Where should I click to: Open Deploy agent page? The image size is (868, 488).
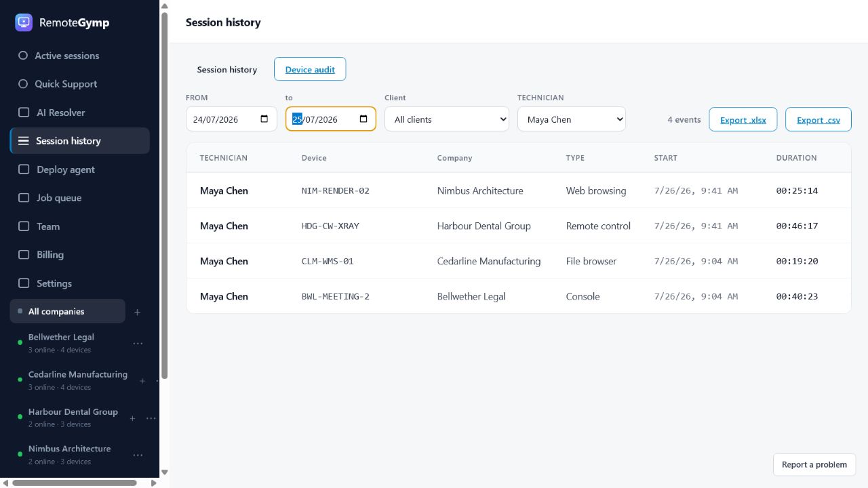(80, 169)
